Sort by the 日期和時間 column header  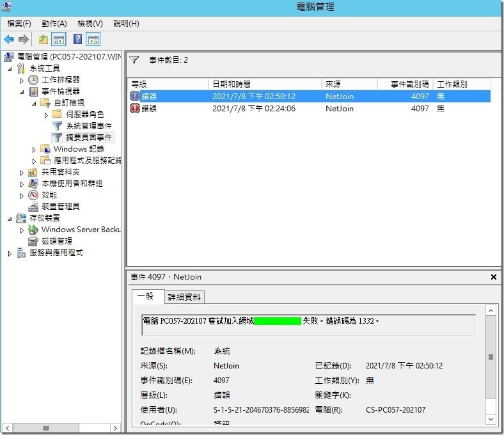click(x=265, y=84)
